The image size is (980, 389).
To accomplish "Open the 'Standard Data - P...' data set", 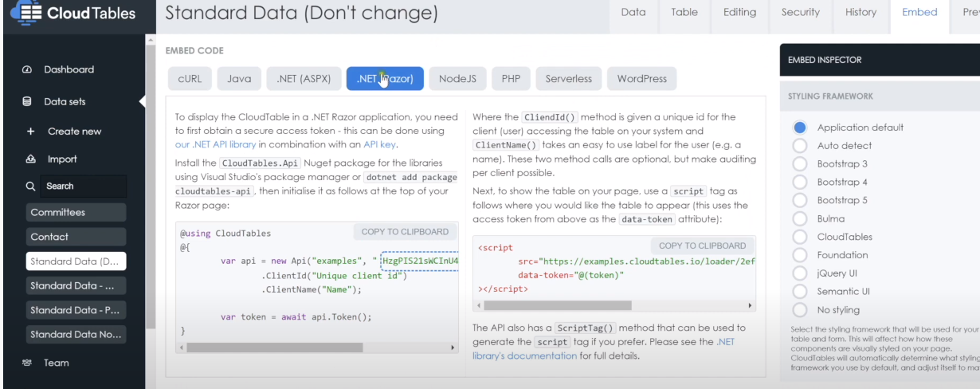I will (x=76, y=310).
